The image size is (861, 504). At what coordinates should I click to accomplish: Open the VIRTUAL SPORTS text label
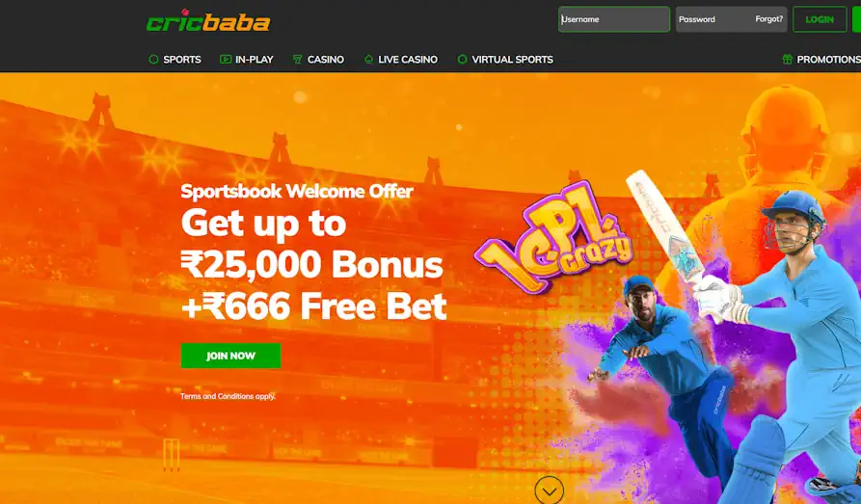click(x=512, y=60)
